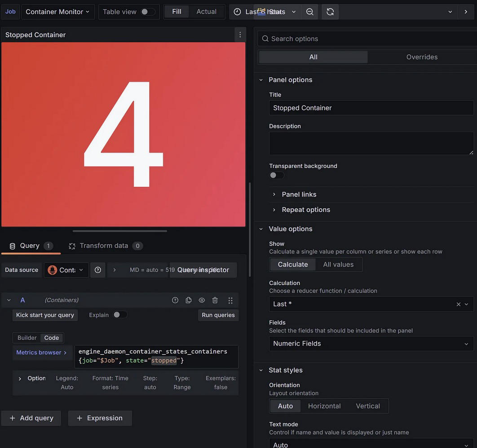
Task: Click the search magnifier icon
Action: [265, 39]
